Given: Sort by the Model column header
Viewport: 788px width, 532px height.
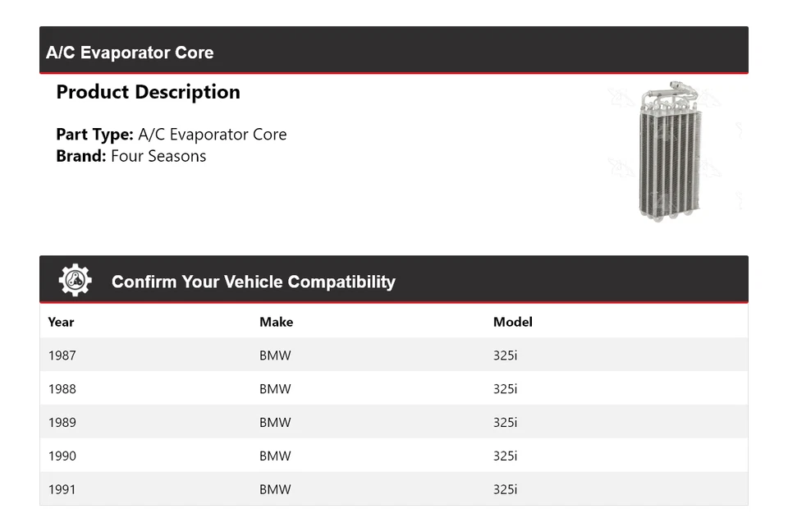Looking at the screenshot, I should (x=512, y=322).
